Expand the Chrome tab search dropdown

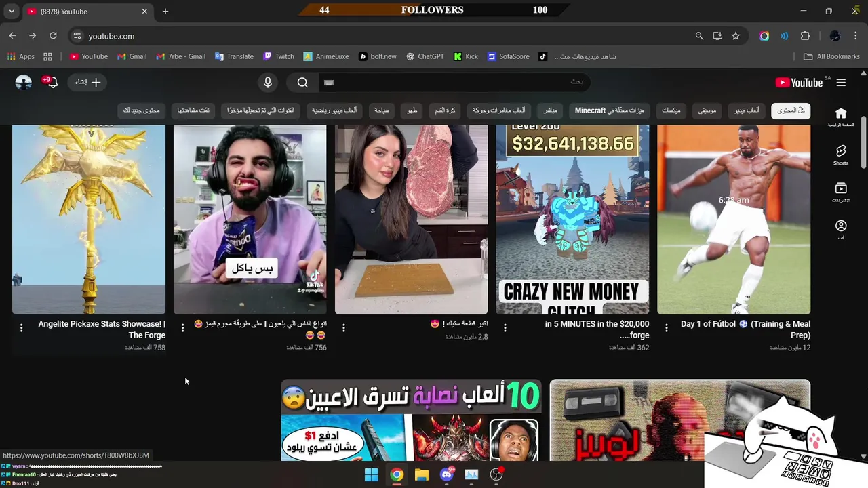click(x=12, y=12)
